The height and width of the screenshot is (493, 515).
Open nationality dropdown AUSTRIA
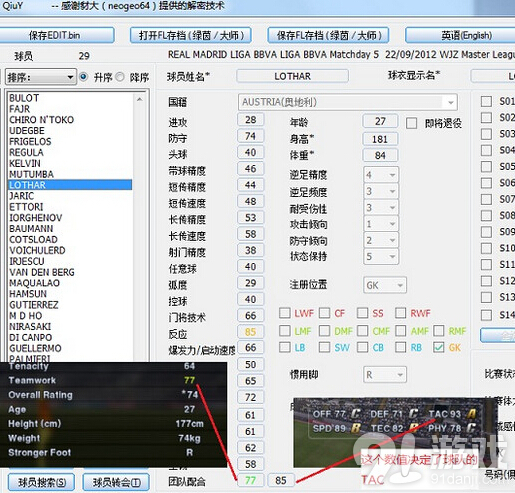[348, 102]
